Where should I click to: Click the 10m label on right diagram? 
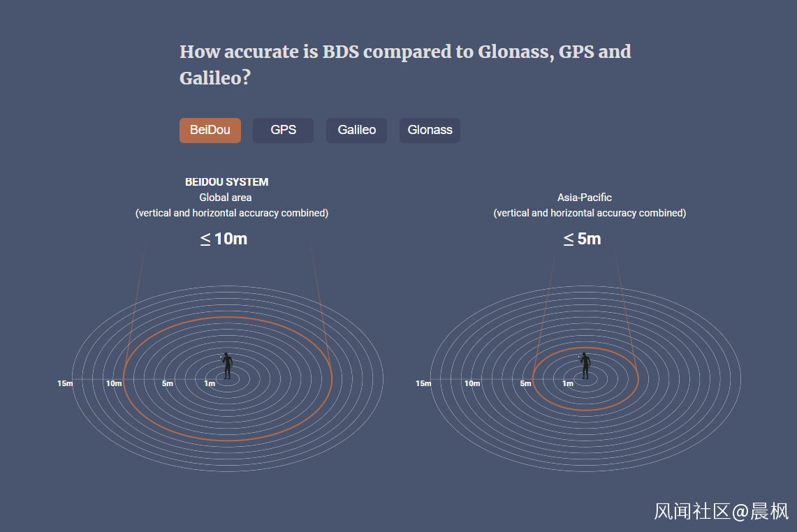(472, 383)
